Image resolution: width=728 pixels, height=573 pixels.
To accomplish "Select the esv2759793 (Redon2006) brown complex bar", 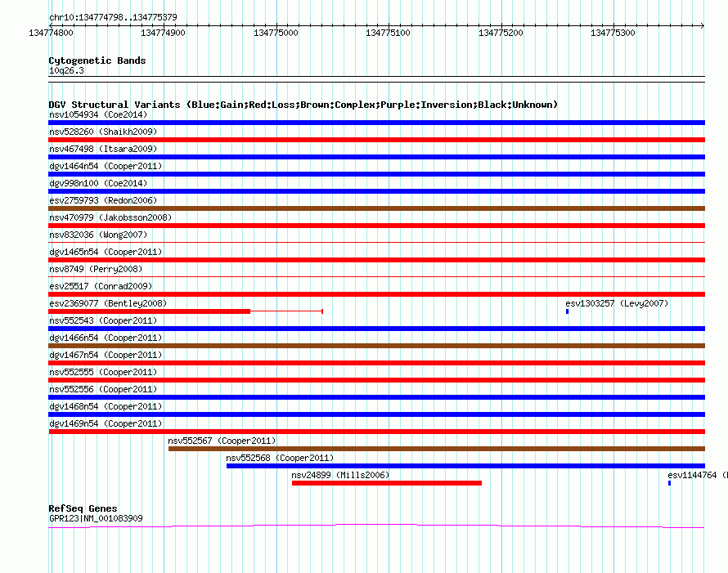I will pyautogui.click(x=376, y=208).
